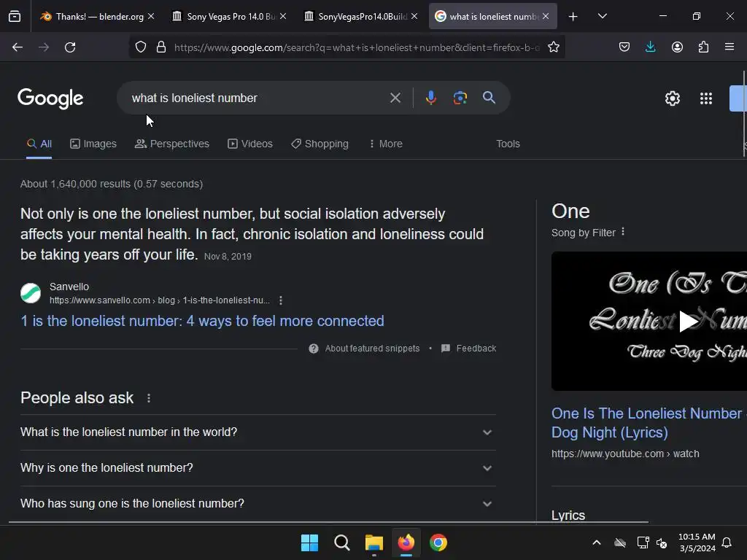Open new browser tab
Screen dimensions: 747x560
(x=573, y=17)
